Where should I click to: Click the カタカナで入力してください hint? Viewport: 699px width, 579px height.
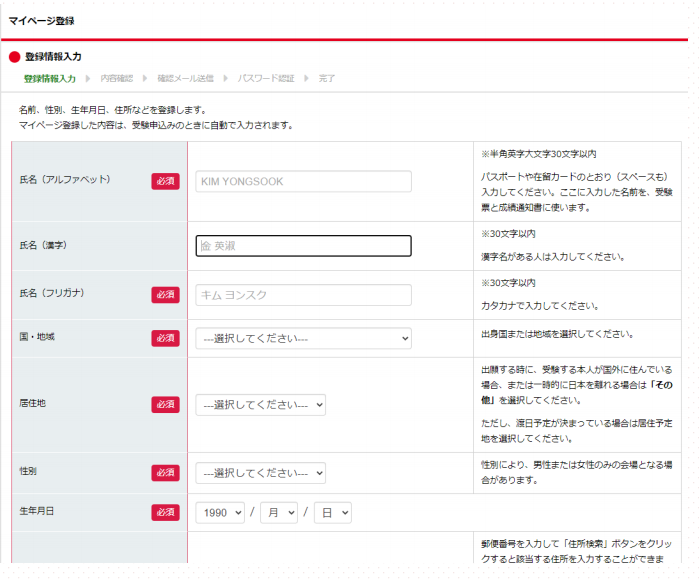[540, 306]
